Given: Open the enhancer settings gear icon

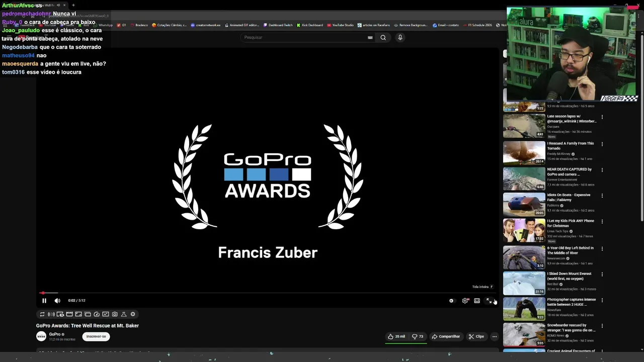Looking at the screenshot, I should point(133,314).
